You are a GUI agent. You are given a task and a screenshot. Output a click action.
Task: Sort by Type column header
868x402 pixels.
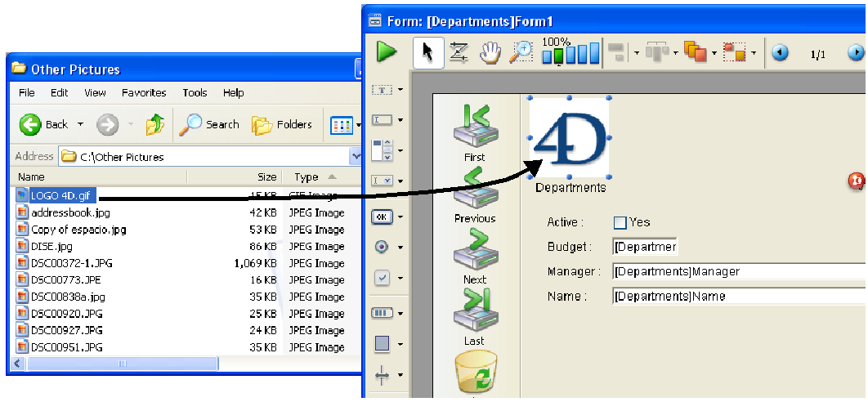[322, 177]
